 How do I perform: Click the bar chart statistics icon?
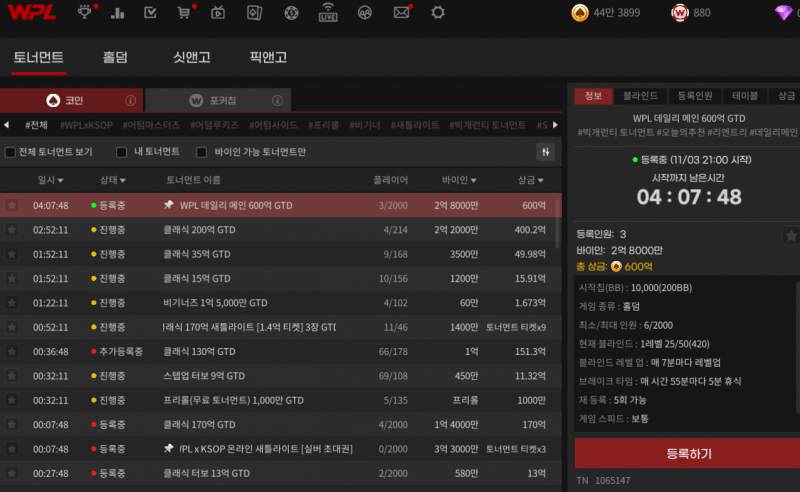point(118,13)
